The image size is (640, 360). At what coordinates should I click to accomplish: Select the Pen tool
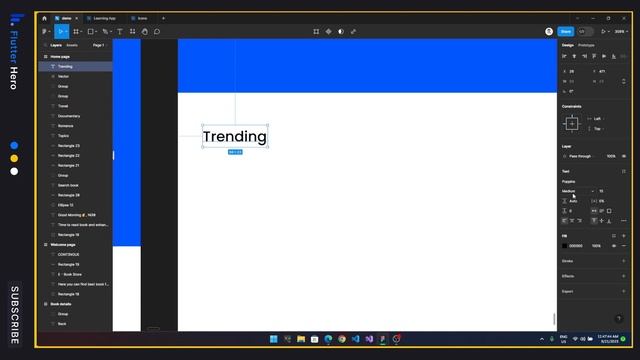[105, 31]
